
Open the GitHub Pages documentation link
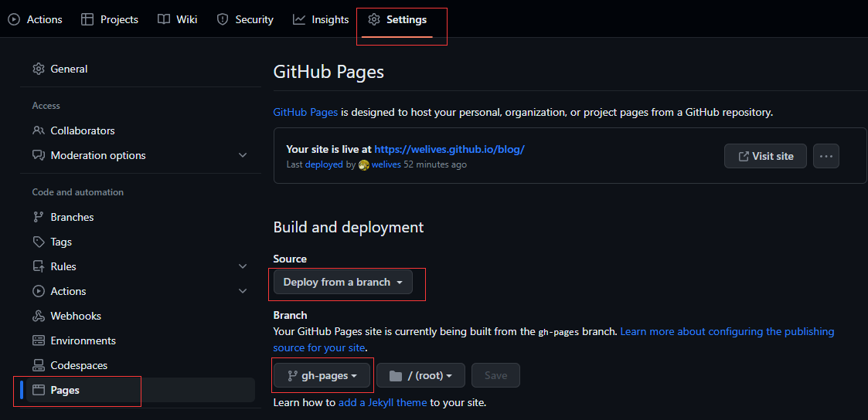click(x=305, y=112)
